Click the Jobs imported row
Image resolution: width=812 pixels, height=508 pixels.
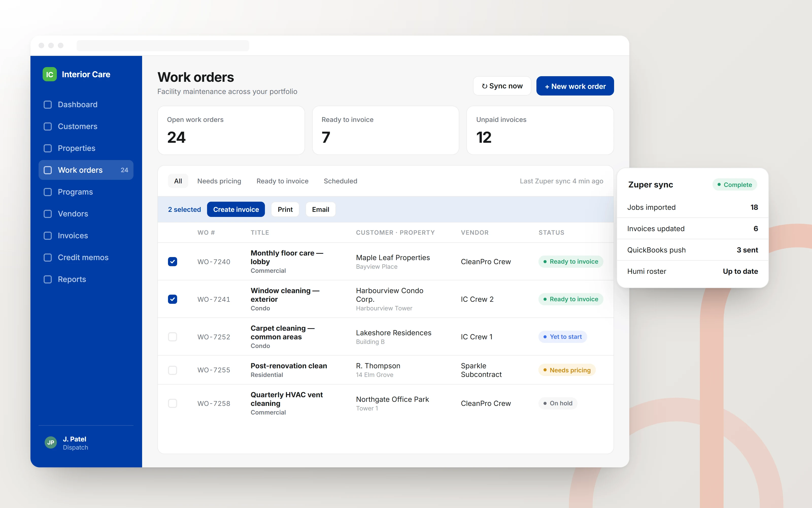pos(692,207)
